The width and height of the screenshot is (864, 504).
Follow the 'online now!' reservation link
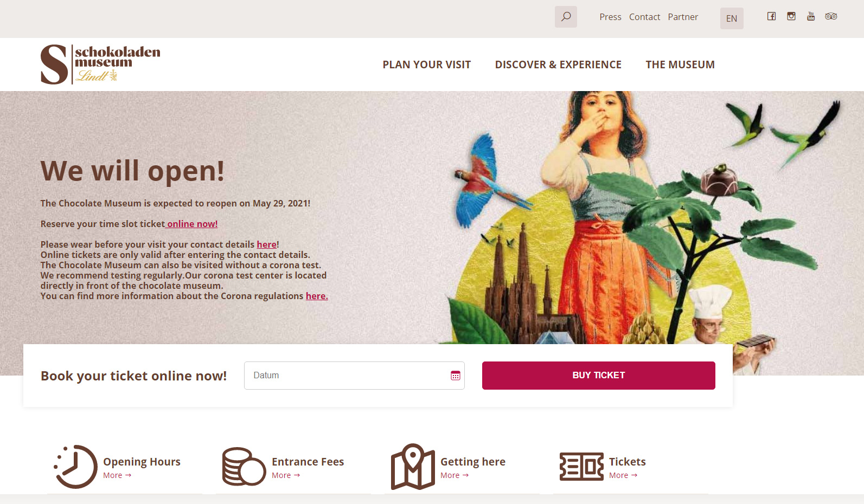[x=192, y=224]
